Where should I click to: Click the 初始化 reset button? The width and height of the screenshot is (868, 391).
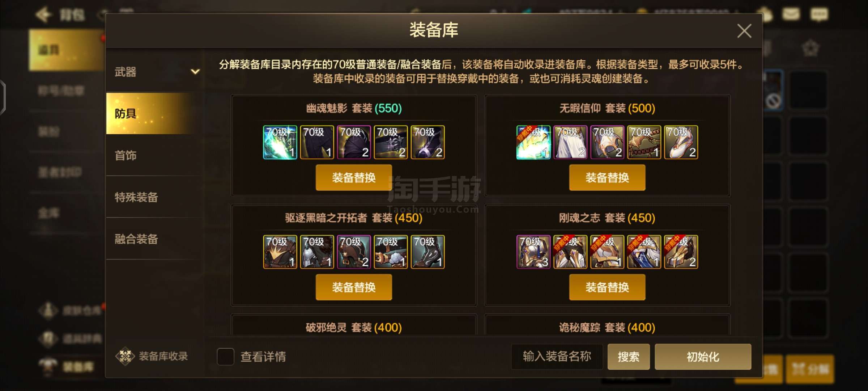(x=703, y=357)
